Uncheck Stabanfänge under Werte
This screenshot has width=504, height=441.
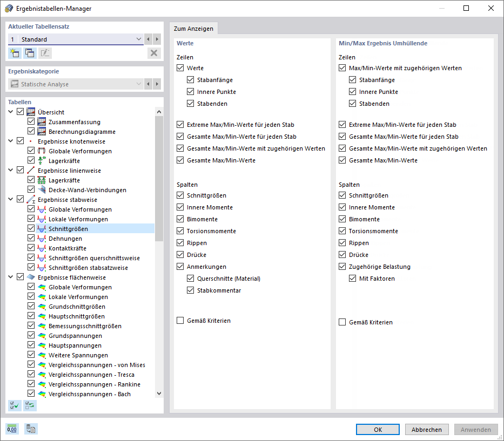191,80
